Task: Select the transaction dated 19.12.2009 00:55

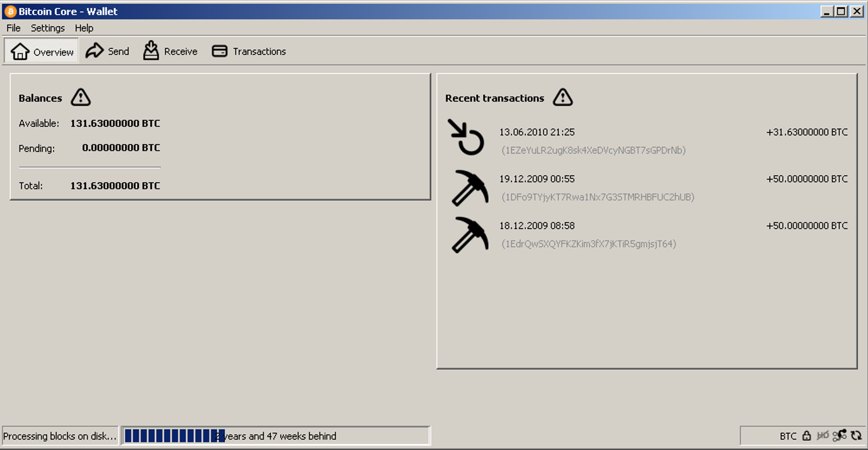Action: [x=647, y=188]
